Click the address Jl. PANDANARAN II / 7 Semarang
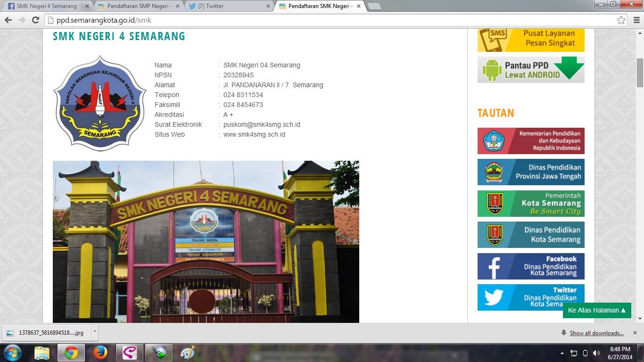 tap(273, 85)
